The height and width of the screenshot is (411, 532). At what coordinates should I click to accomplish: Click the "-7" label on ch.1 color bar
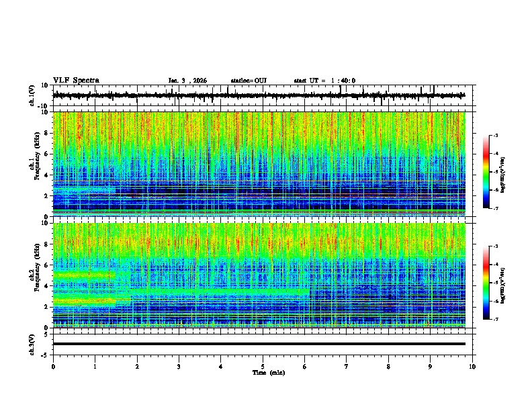pos(496,208)
